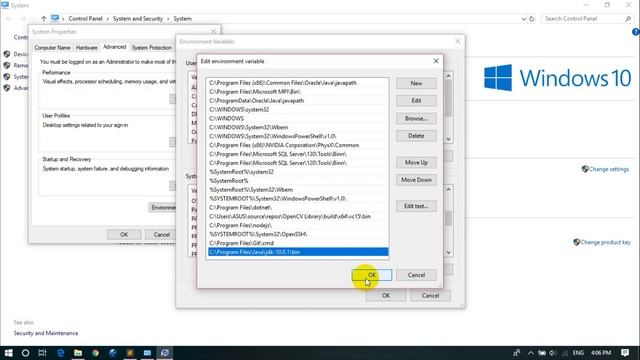This screenshot has width=640, height=360.
Task: Select SQL Server 120 Tools Binn path
Action: [298, 163]
